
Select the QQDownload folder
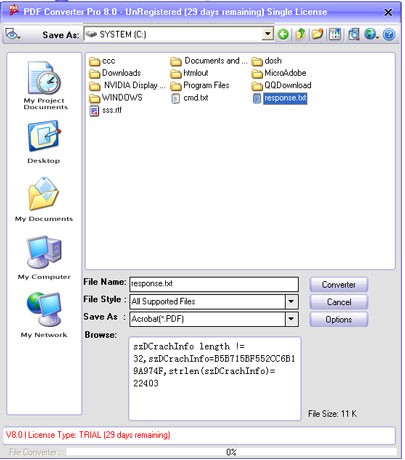[282, 86]
